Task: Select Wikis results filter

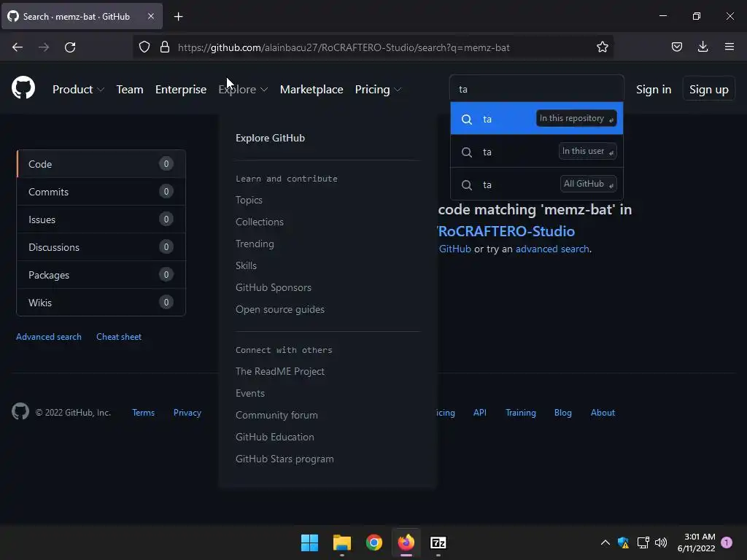Action: (101, 302)
